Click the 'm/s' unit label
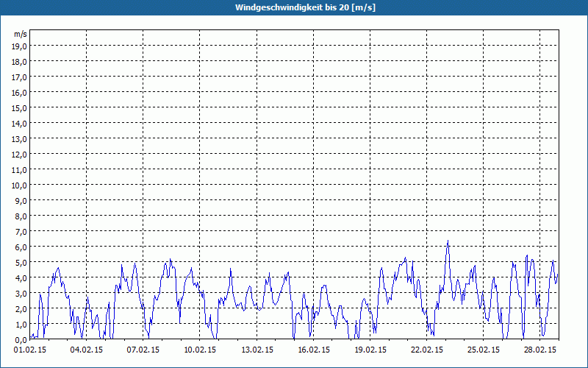The image size is (588, 368). [21, 34]
